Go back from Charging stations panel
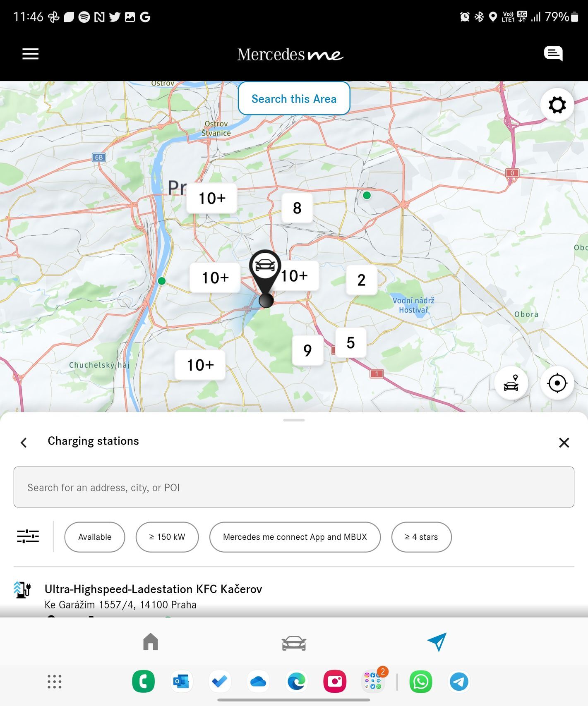The width and height of the screenshot is (588, 706). click(24, 443)
